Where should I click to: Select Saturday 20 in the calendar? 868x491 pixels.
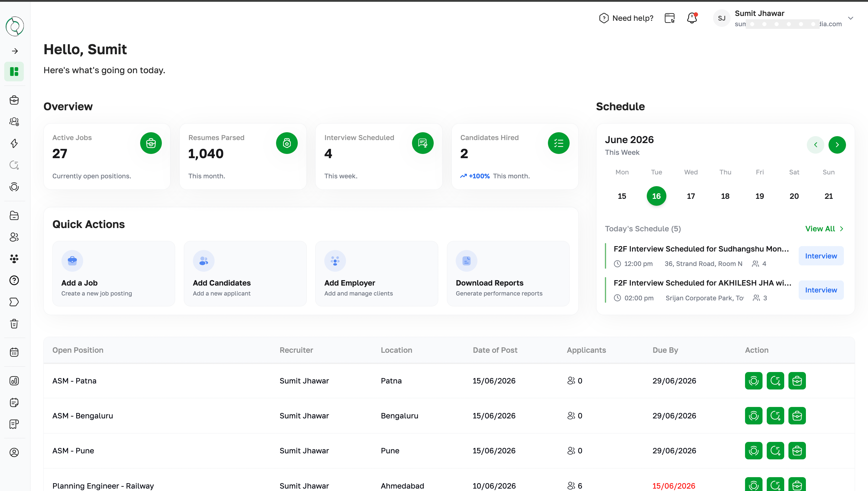click(794, 196)
